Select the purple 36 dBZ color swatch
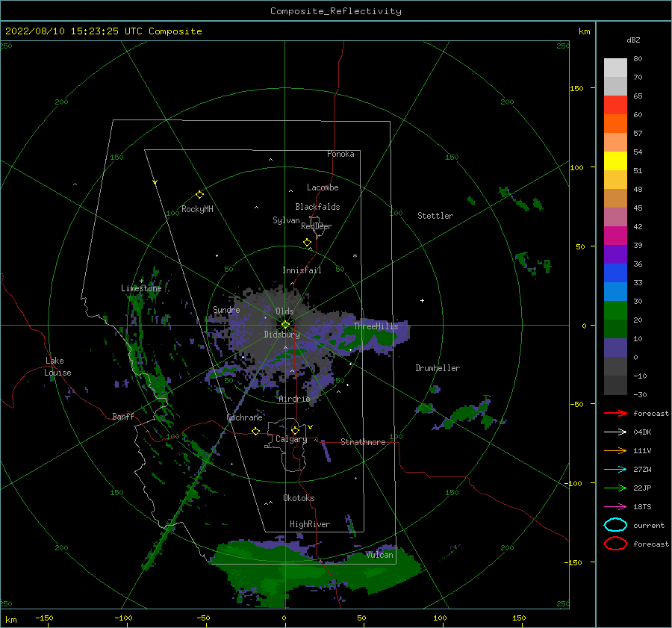The height and width of the screenshot is (628, 672). tap(615, 254)
